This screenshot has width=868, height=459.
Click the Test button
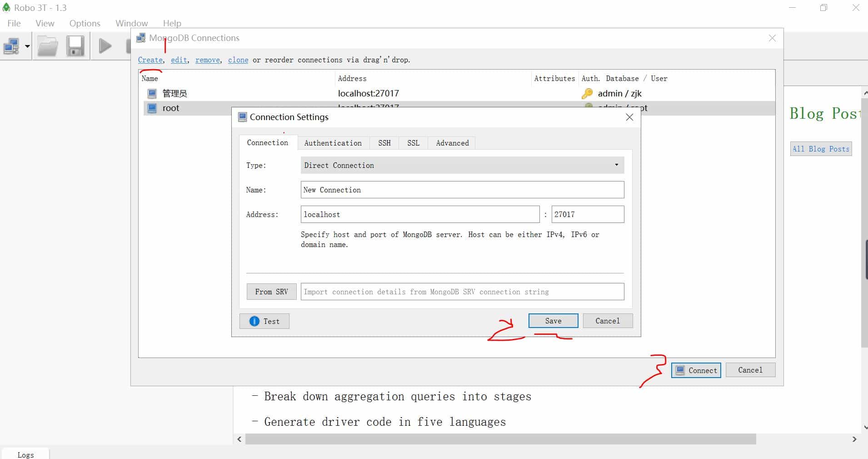[x=264, y=321]
